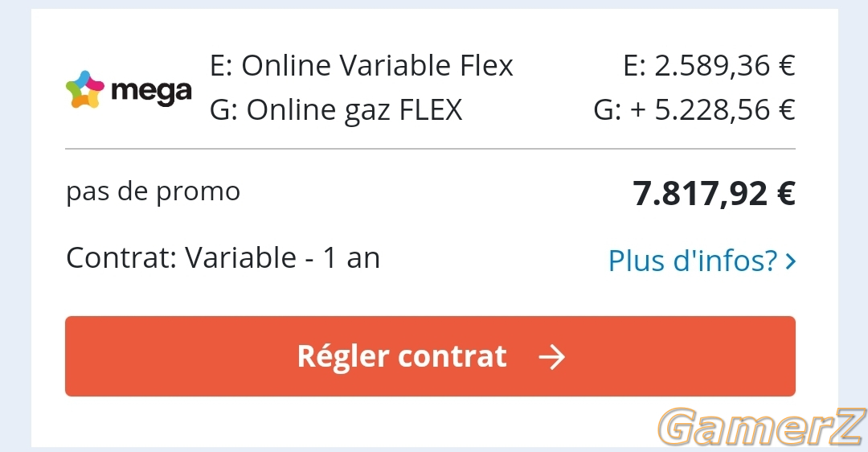Click the Régler contrat button label
The height and width of the screenshot is (452, 868).
click(402, 356)
